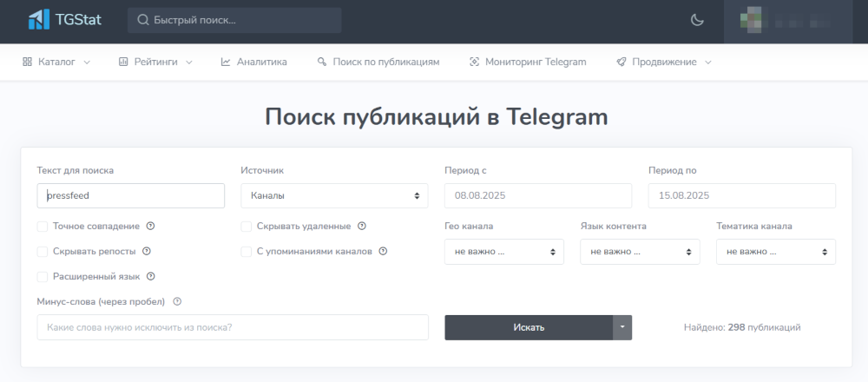
Task: Click help icon next to Точное совпадение
Action: point(150,226)
